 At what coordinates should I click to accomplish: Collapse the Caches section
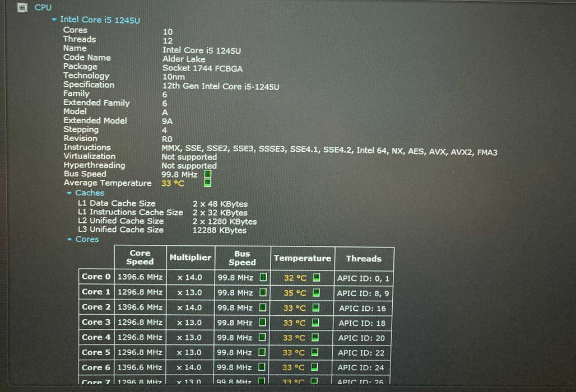coord(69,193)
